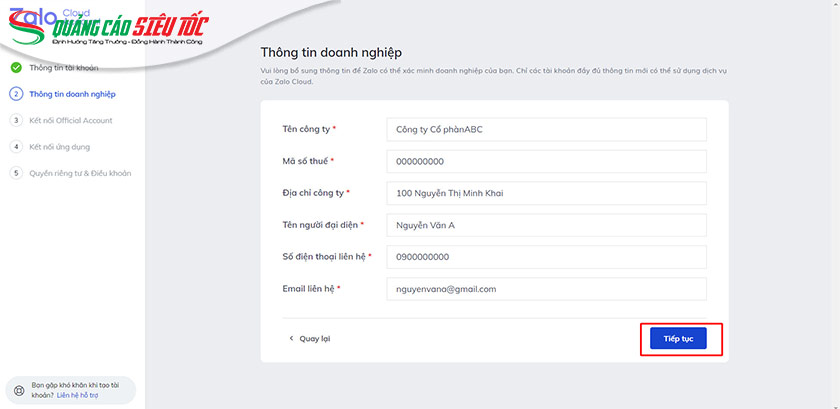Click the step 2 circle icon
840x409 pixels.
(16, 94)
